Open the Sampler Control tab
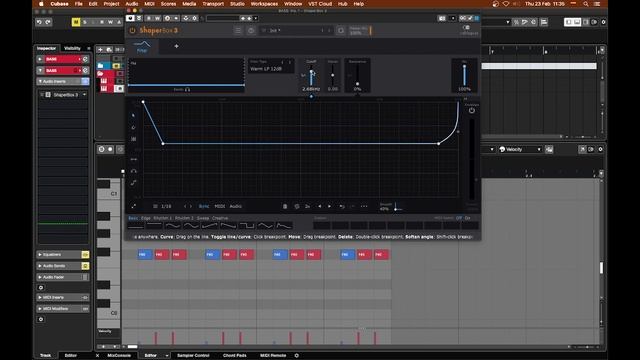Image resolution: width=640 pixels, height=360 pixels. click(x=193, y=356)
